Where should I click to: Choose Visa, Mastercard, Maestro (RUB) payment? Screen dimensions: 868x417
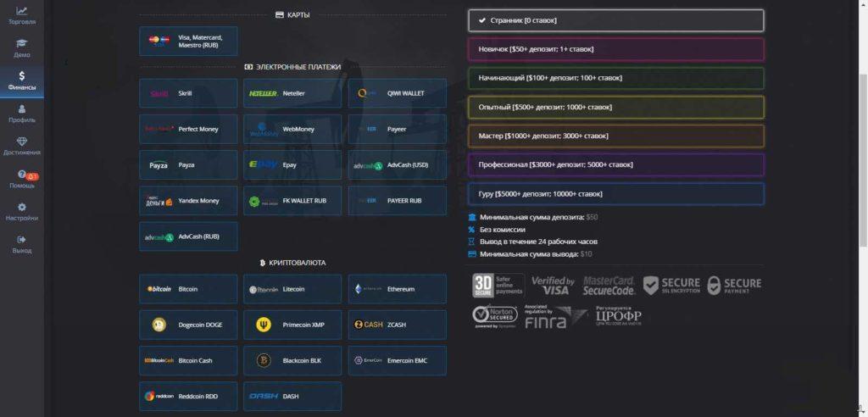(188, 42)
